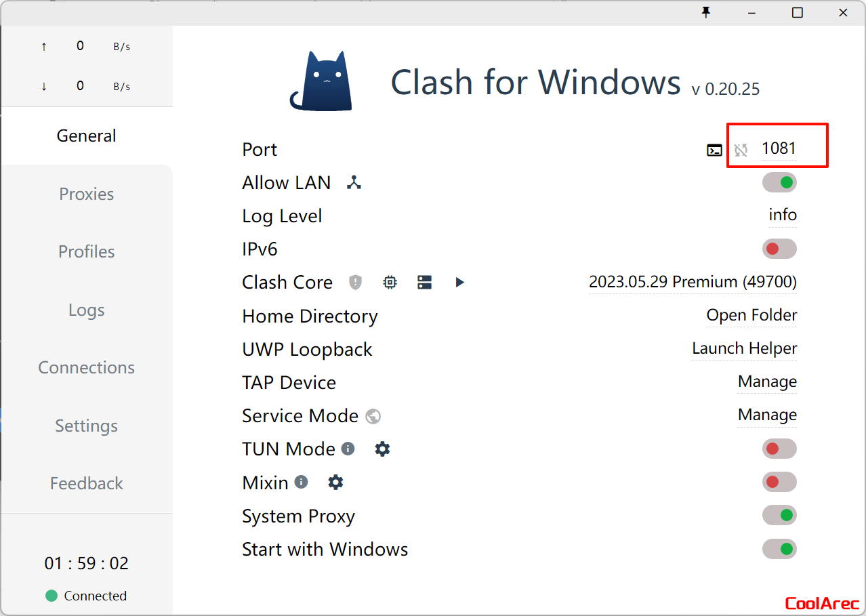Click the network icon next to Allow LAN
Screen dimensions: 866x616
(x=354, y=182)
